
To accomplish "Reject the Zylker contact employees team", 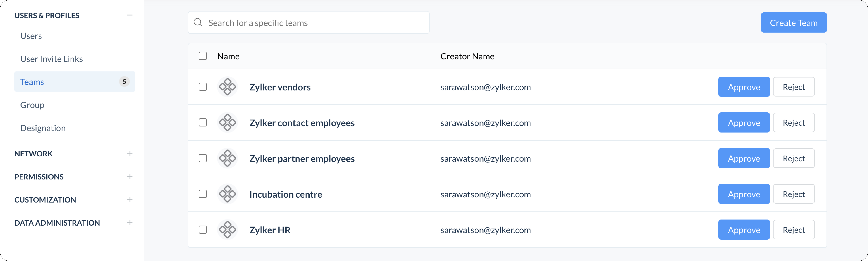I will click(x=794, y=123).
